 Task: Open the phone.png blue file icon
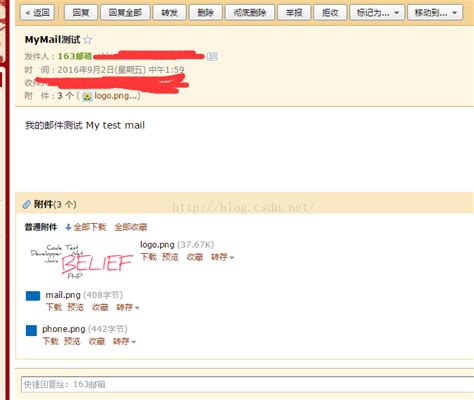31,330
